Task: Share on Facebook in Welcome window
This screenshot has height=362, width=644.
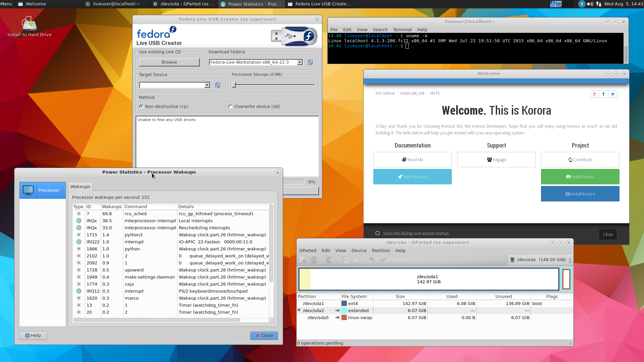Action: [603, 94]
